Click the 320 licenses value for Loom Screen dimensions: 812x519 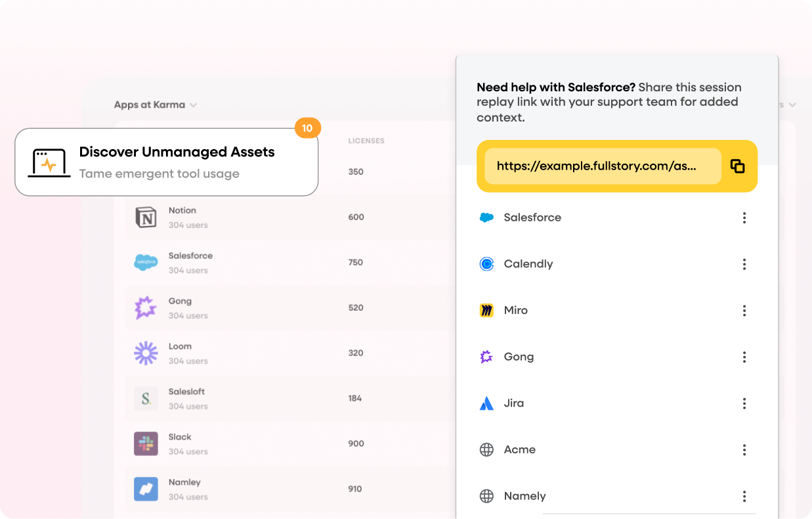[356, 353]
